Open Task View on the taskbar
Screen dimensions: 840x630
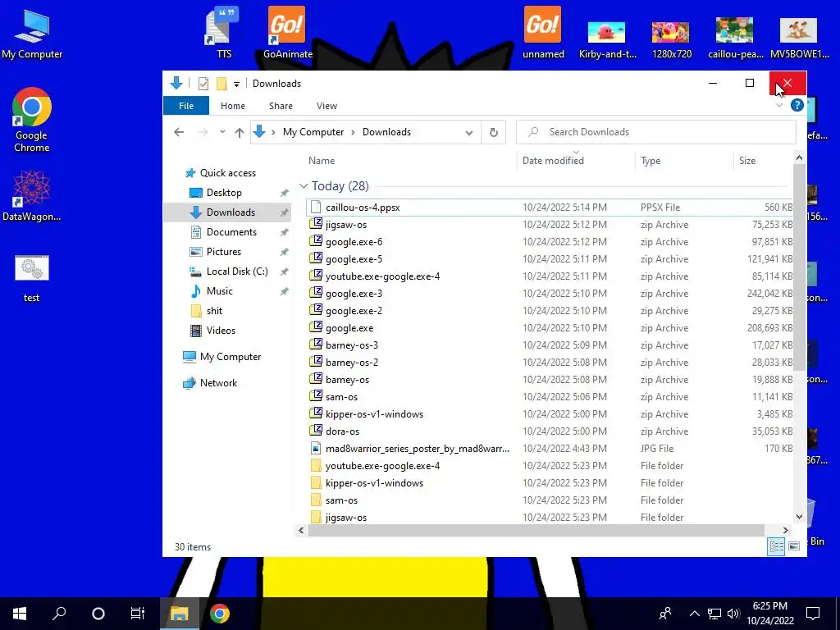click(x=138, y=614)
